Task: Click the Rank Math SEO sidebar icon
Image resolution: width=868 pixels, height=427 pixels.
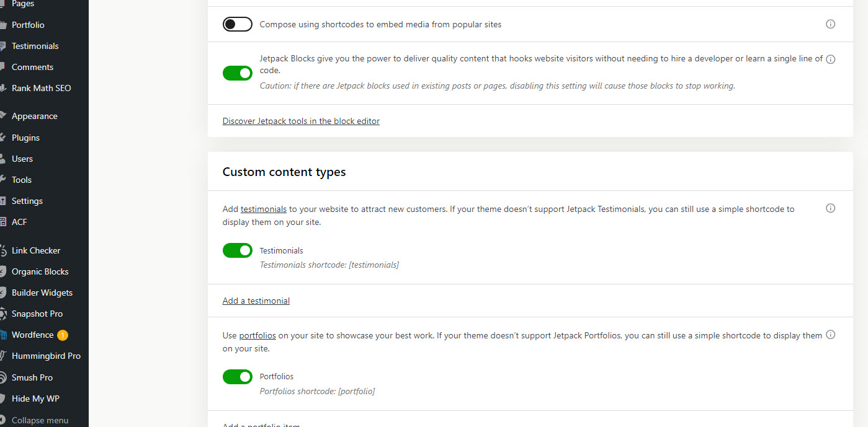Action: tap(3, 88)
